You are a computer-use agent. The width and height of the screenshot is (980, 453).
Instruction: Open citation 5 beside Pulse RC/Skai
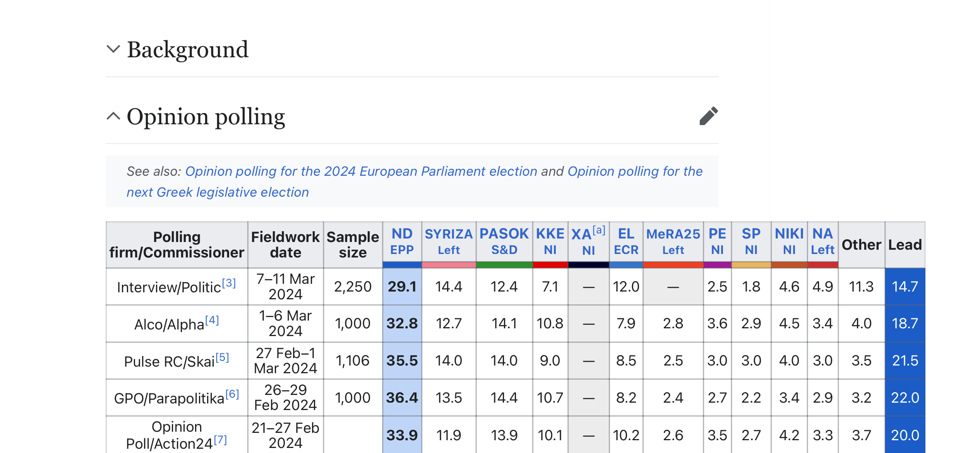click(x=222, y=357)
